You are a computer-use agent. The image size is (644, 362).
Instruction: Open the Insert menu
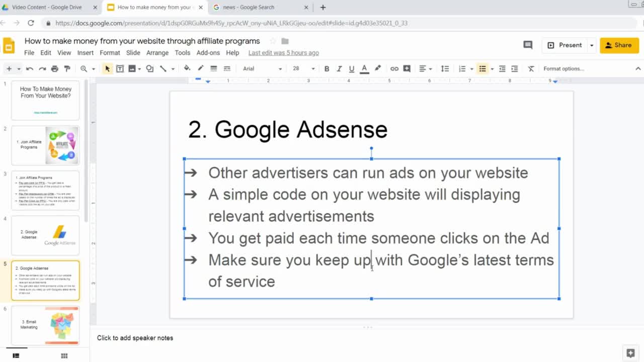point(85,53)
